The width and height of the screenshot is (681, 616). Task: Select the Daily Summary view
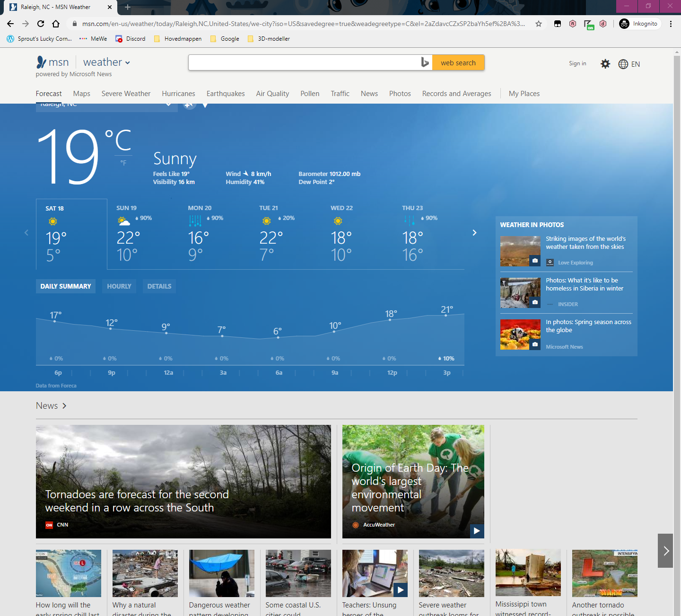pos(66,286)
